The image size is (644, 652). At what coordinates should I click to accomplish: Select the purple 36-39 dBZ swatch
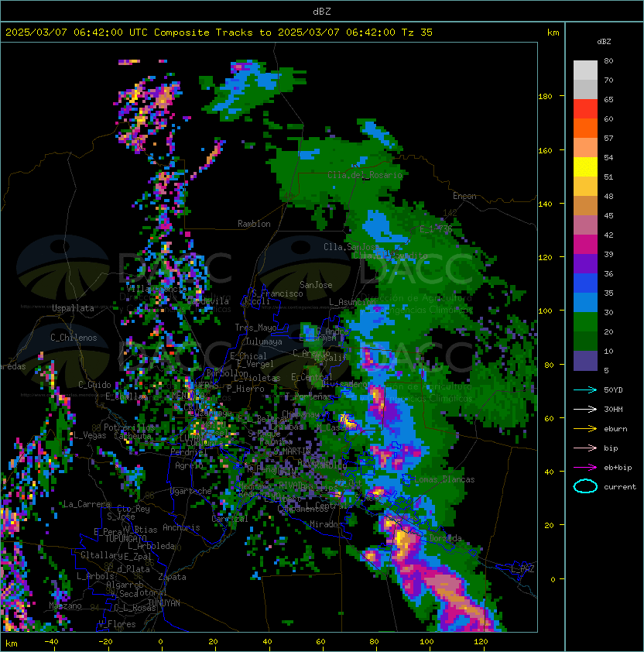click(x=585, y=264)
